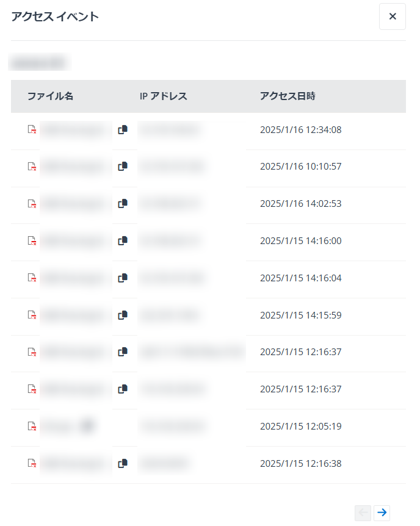
Task: Copy file name of 14:15:59 access row
Action: coord(123,315)
